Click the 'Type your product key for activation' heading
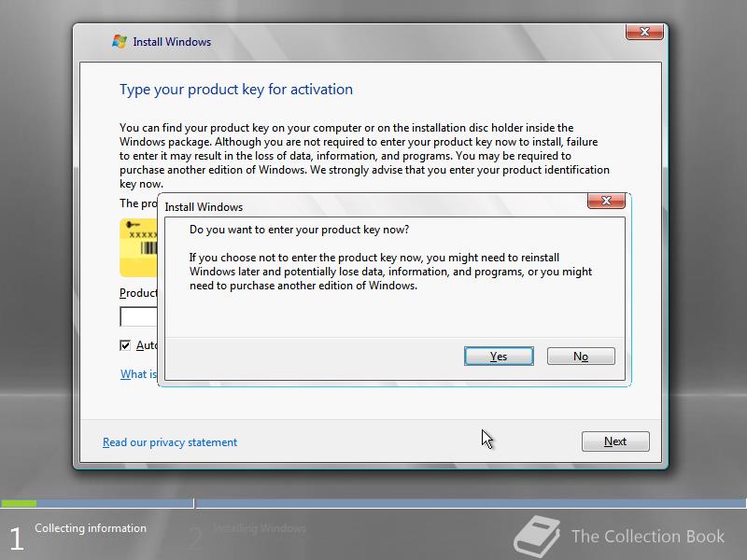The image size is (747, 560). coord(236,90)
